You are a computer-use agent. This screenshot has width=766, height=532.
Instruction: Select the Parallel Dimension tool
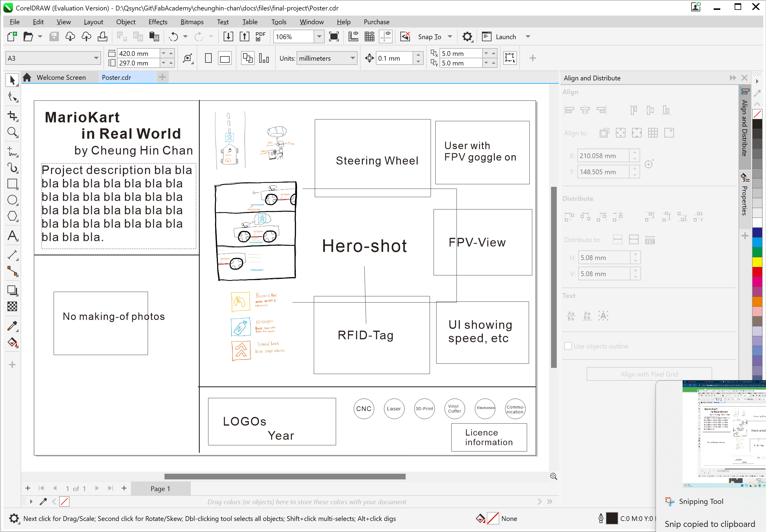coord(12,255)
